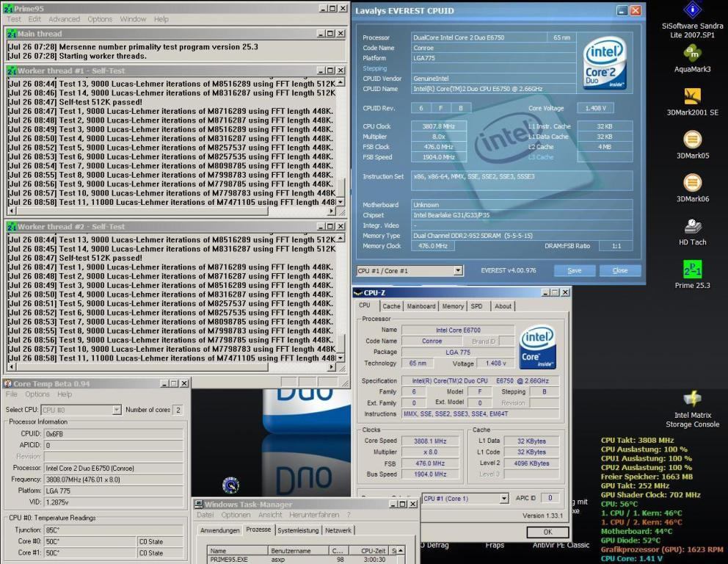Click the APIC ID field in CPU-Z

pos(550,498)
